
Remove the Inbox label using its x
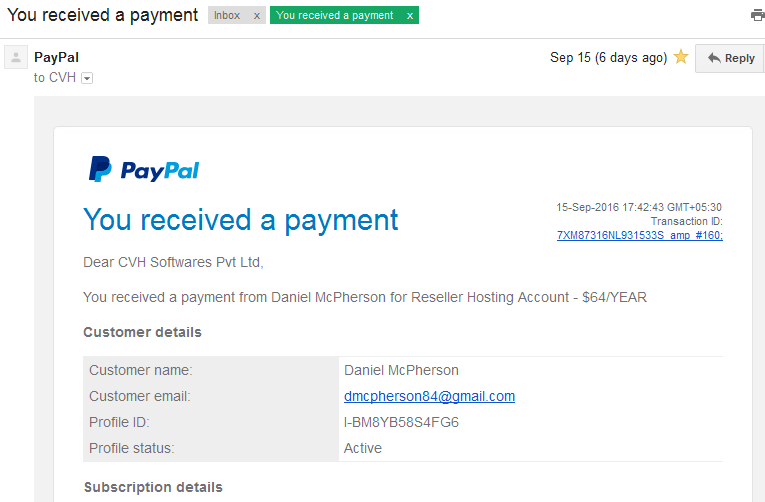click(257, 16)
